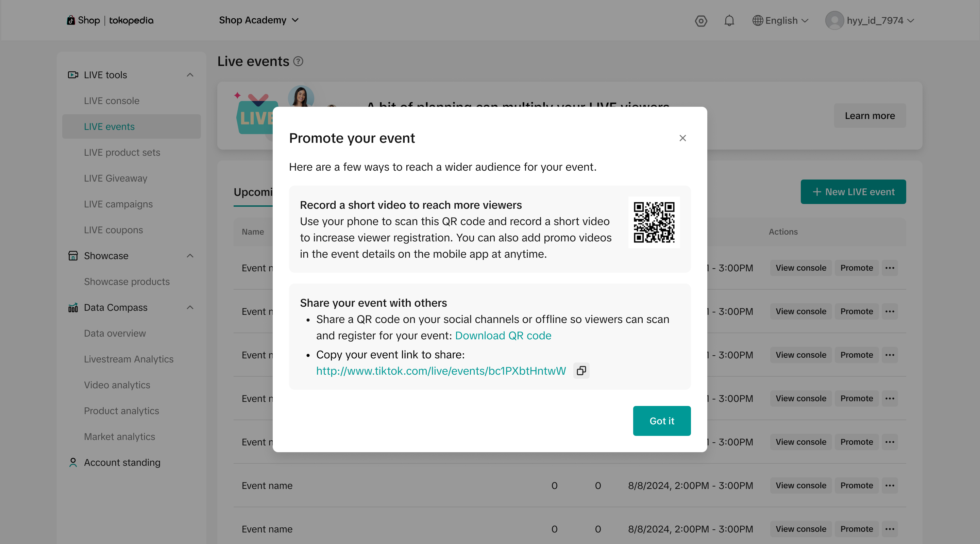The width and height of the screenshot is (980, 544).
Task: Click the Shop Tokopedia logo
Action: pyautogui.click(x=110, y=20)
